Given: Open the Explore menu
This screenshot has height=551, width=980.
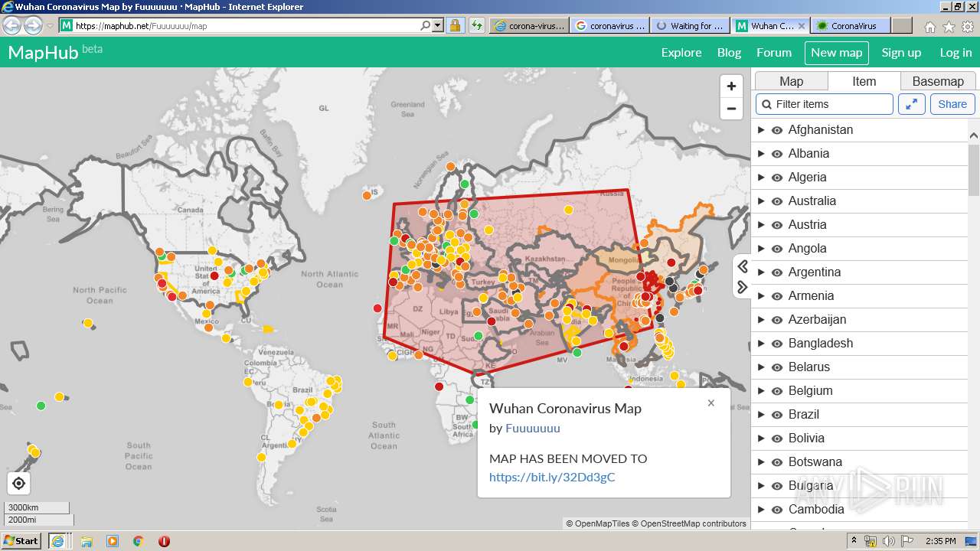Looking at the screenshot, I should point(681,53).
